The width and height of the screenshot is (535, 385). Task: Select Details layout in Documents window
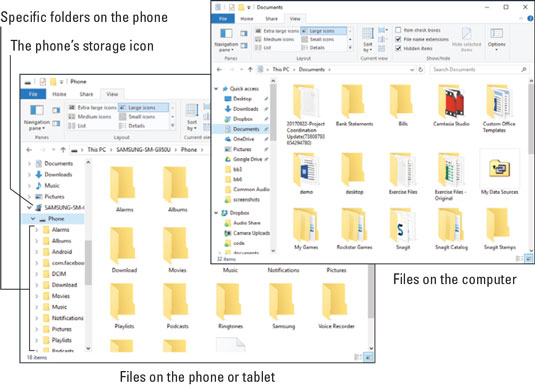313,48
